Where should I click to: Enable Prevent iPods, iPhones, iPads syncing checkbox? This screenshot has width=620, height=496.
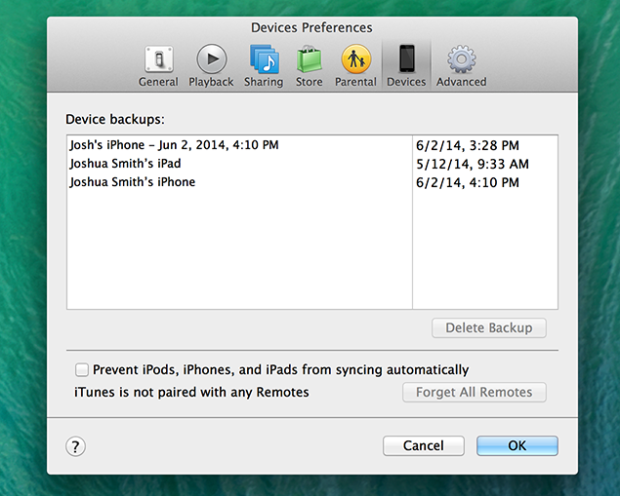tap(81, 370)
